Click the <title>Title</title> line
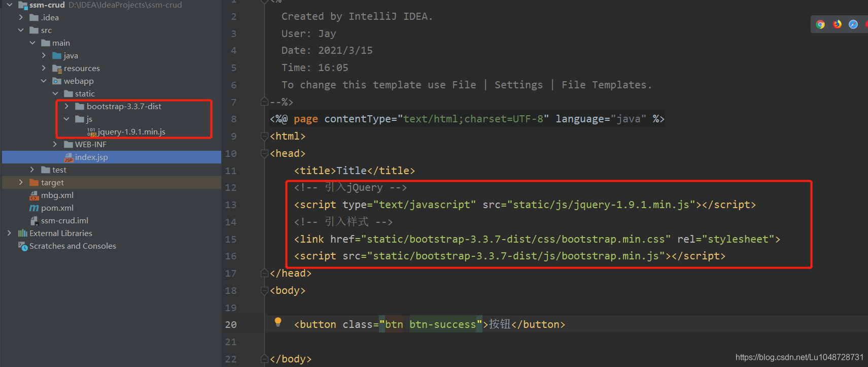Viewport: 868px width, 367px height. tap(355, 171)
